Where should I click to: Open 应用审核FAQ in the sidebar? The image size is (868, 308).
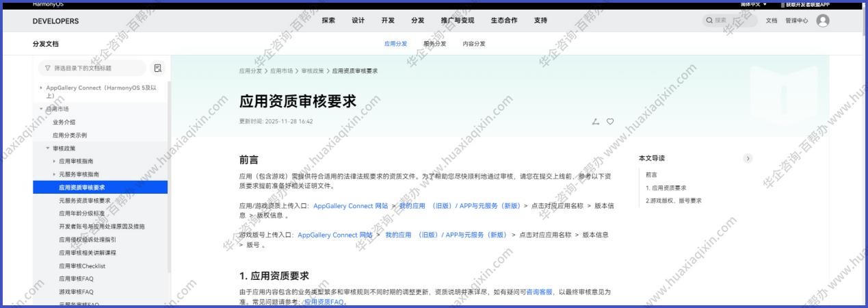coord(76,279)
